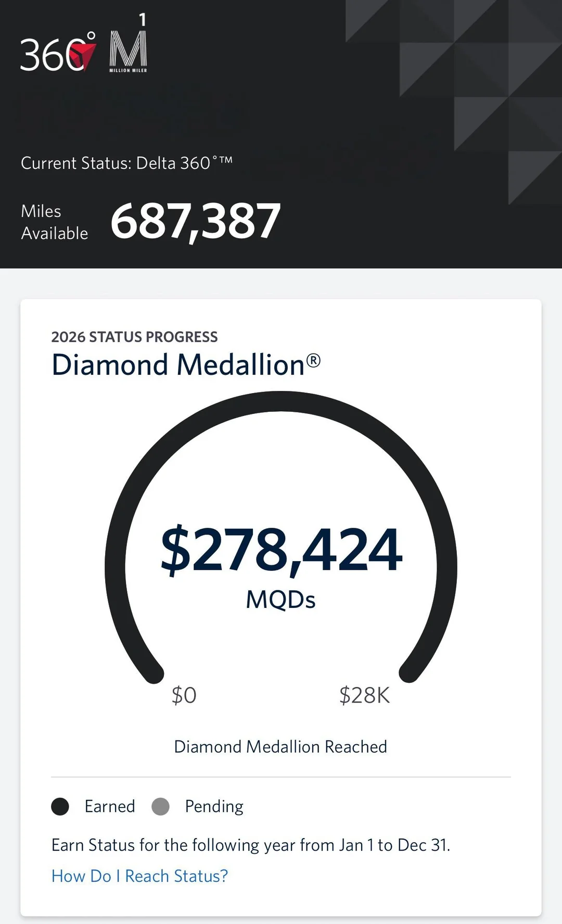Screen dimensions: 562x924
Task: Click the Diamond Medallion title
Action: [x=178, y=365]
